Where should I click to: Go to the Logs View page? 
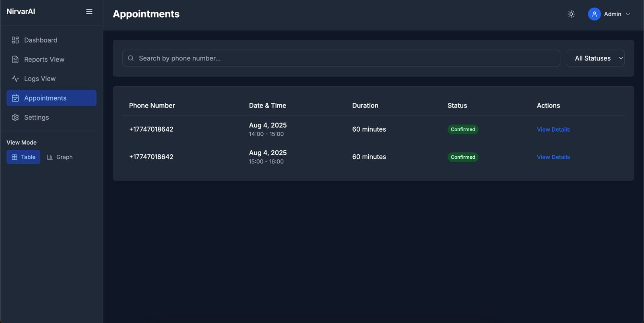click(40, 79)
